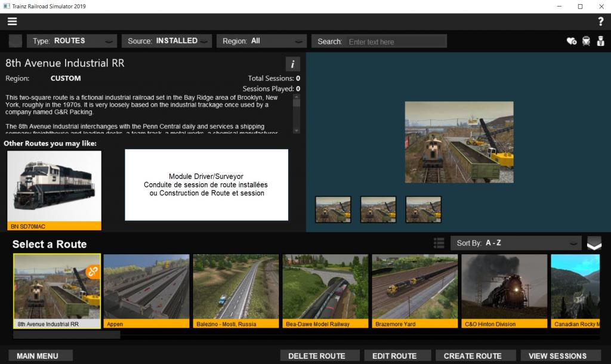Open the help question mark
This screenshot has width=611, height=364.
click(x=600, y=21)
